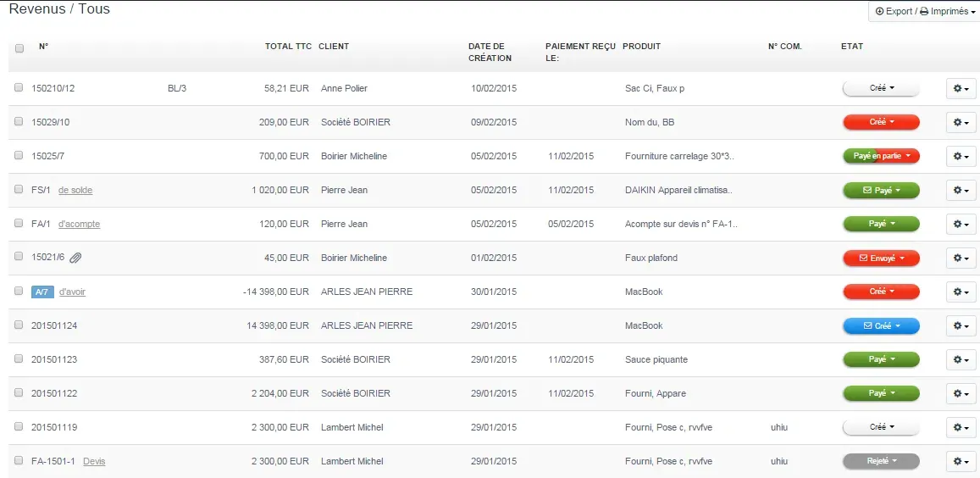Open gear menu for invoice 150210/12
Viewport: 980px width, 478px height.
961,88
